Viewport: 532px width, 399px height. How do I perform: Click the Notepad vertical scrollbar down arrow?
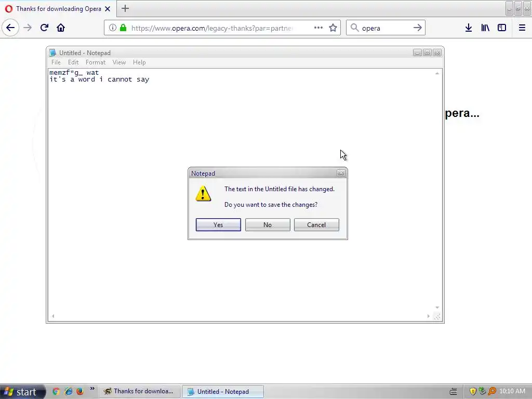pyautogui.click(x=437, y=308)
